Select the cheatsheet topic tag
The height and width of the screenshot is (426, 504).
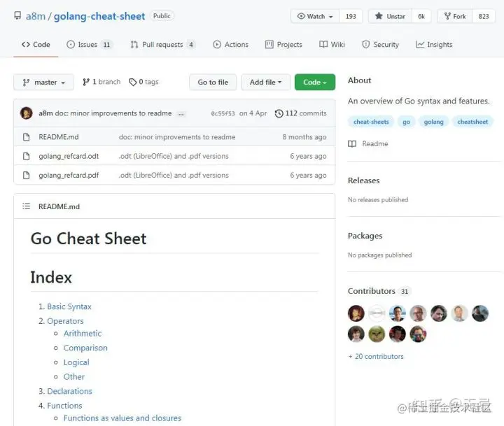tap(472, 122)
